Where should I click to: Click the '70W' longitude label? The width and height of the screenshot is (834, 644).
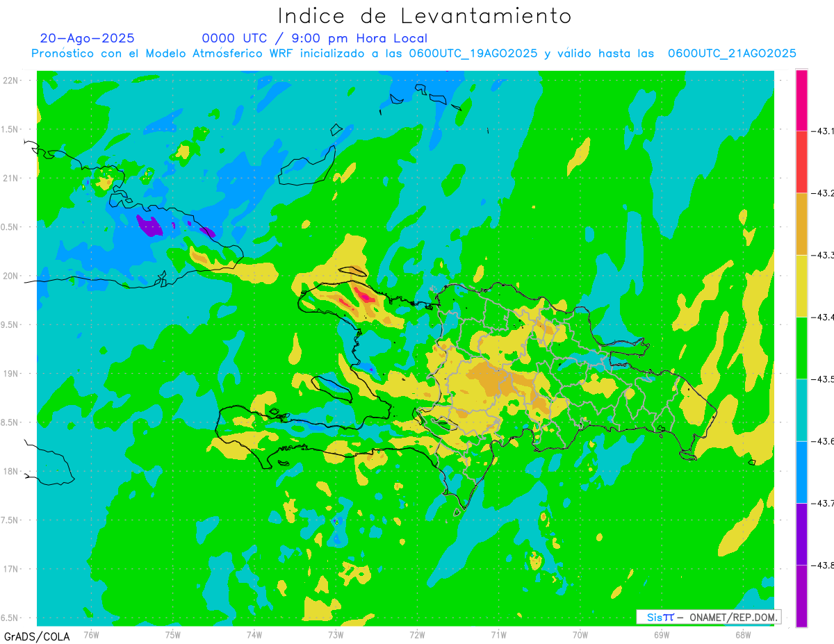coord(580,634)
